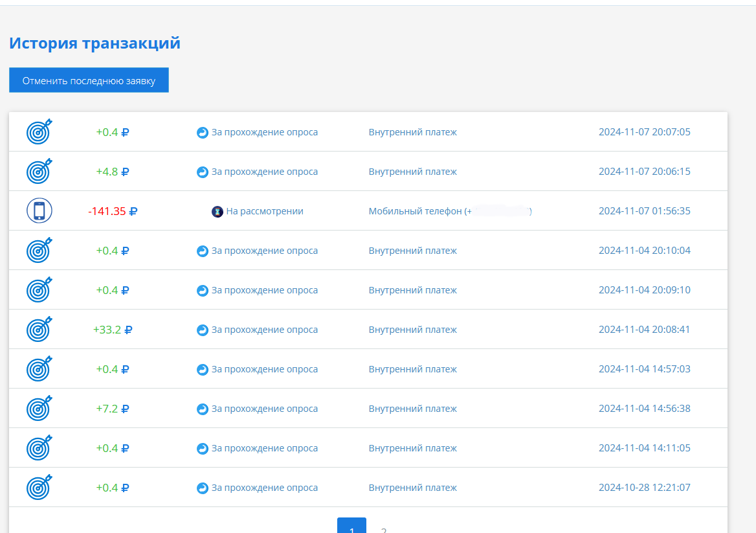This screenshot has width=756, height=533.
Task: Click the 'История транзакций' heading
Action: click(x=94, y=43)
